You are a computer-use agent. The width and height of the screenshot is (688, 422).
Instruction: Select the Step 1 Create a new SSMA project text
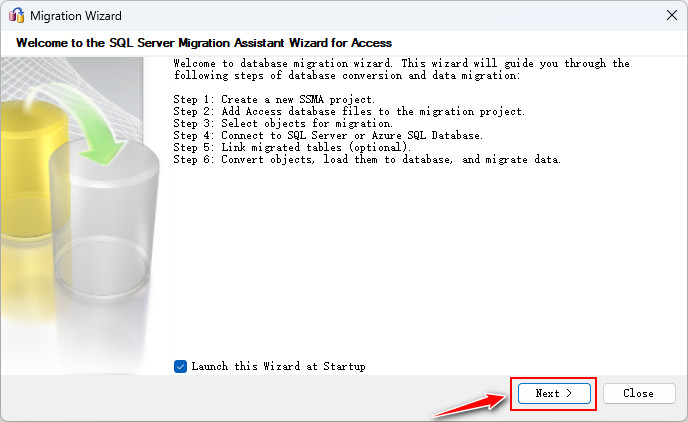click(x=274, y=100)
